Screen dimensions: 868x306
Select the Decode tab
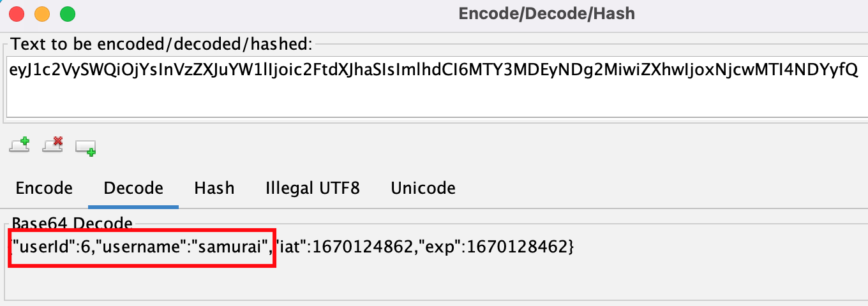click(133, 188)
